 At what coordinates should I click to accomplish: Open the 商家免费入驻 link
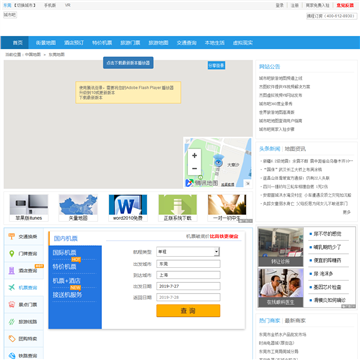(318, 5)
